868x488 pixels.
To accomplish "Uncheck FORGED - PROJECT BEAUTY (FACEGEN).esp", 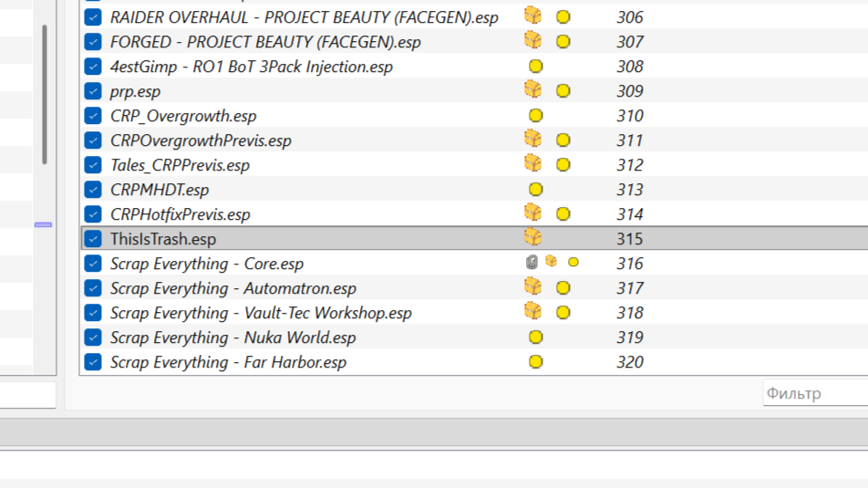I will (93, 42).
